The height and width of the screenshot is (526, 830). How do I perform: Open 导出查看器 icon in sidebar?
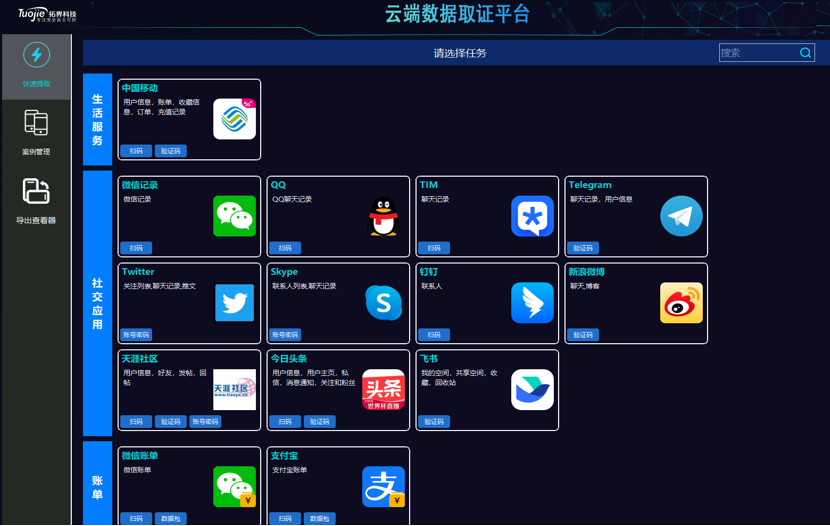(x=36, y=191)
